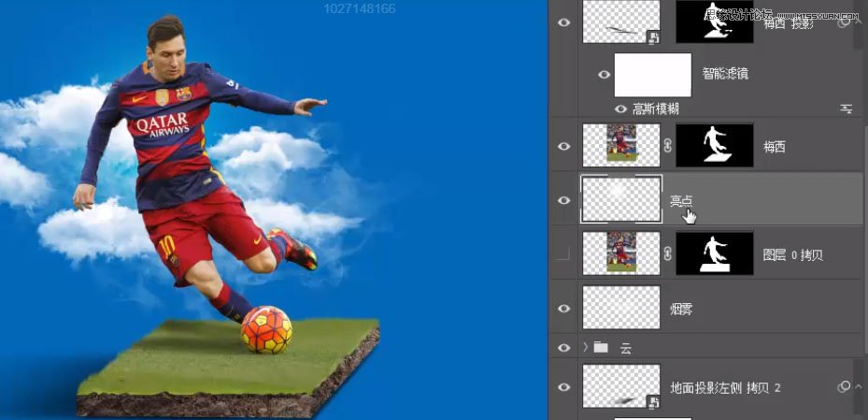This screenshot has width=868, height=420.
Task: Click the 智能滤镜 label
Action: click(x=726, y=74)
